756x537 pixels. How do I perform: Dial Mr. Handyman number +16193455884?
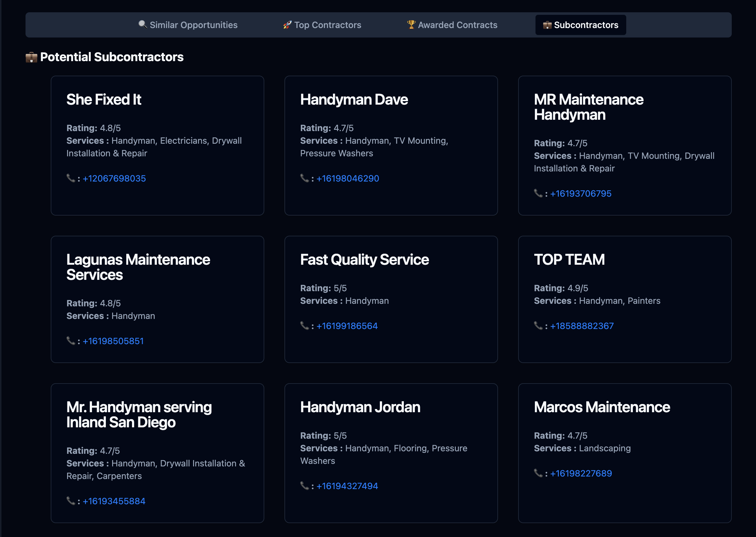point(114,501)
